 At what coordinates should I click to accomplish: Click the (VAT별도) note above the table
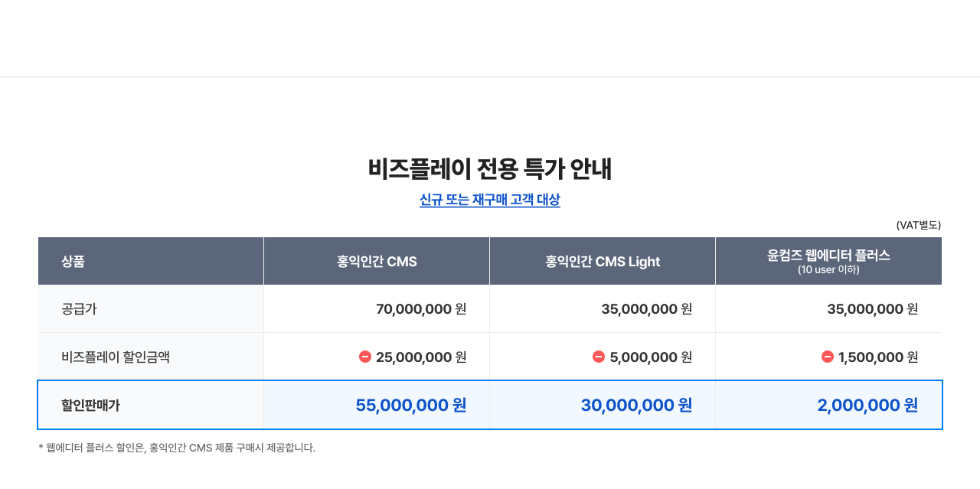pyautogui.click(x=919, y=225)
